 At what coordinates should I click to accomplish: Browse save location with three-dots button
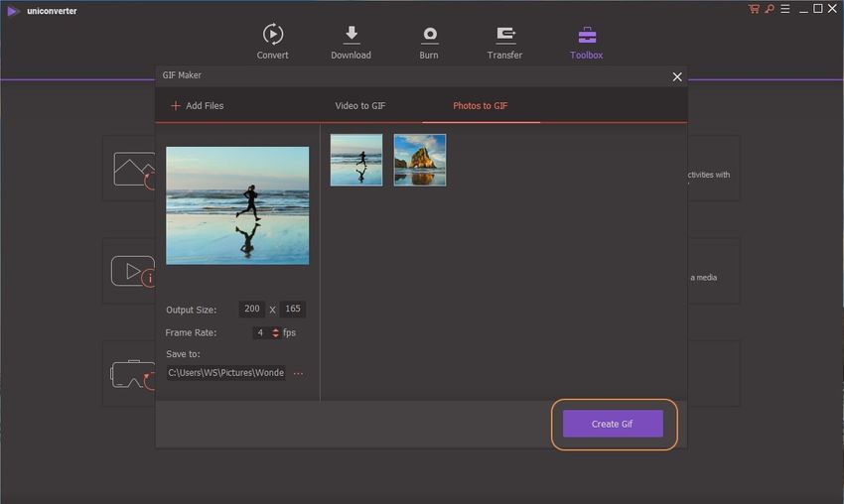pos(298,373)
